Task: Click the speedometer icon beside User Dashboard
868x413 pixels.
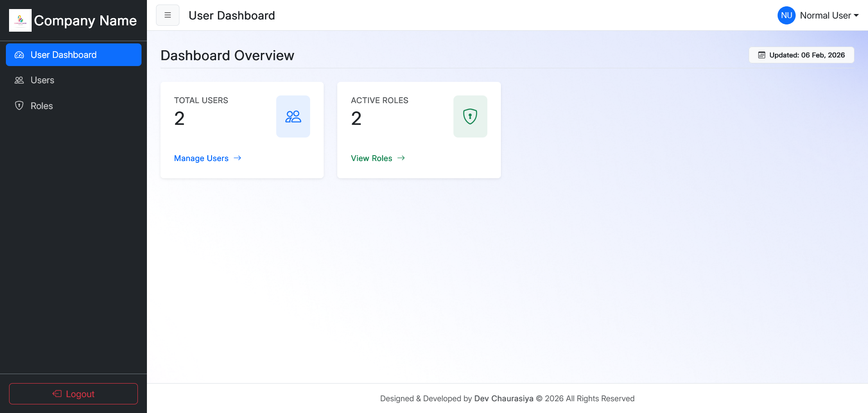Action: [19, 55]
